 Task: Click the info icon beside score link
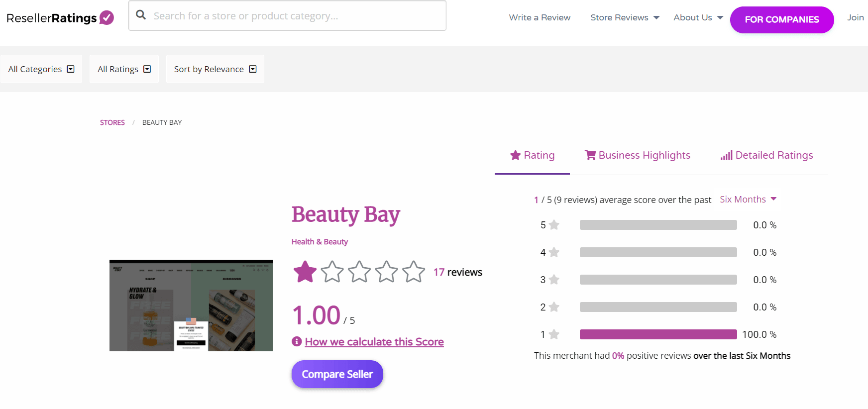click(297, 341)
